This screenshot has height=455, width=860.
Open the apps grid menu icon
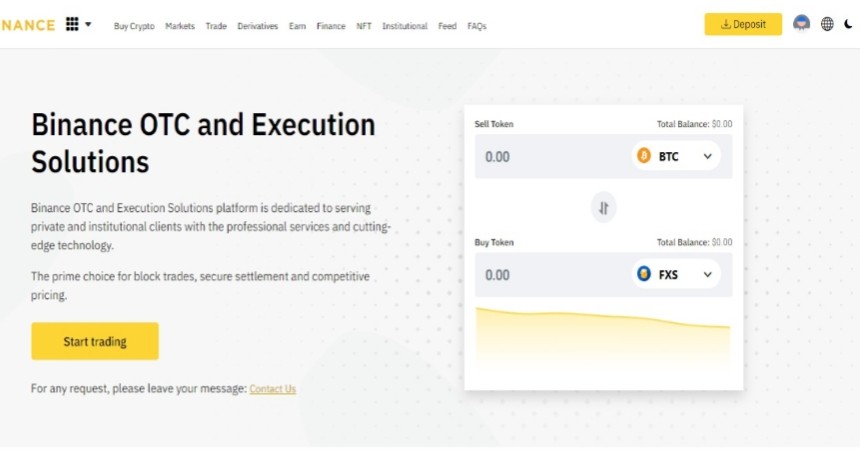coord(72,24)
